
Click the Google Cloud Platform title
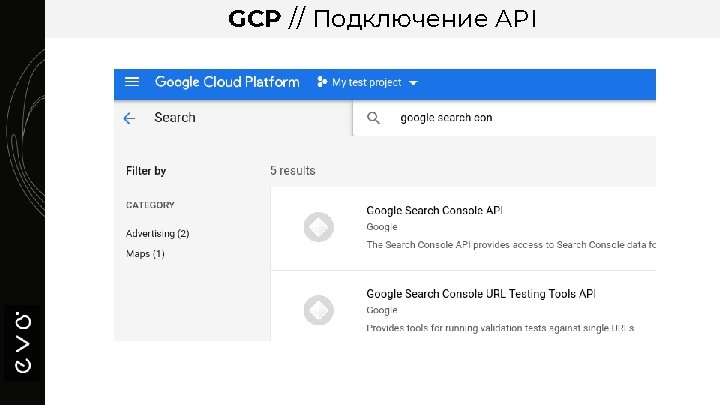227,82
